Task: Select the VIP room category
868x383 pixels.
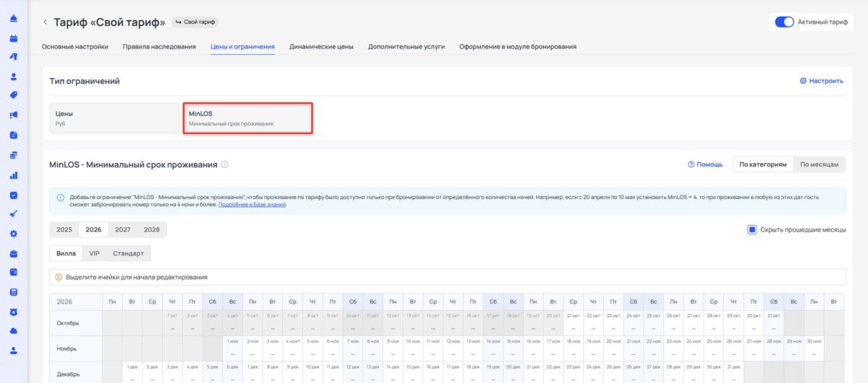Action: tap(95, 253)
